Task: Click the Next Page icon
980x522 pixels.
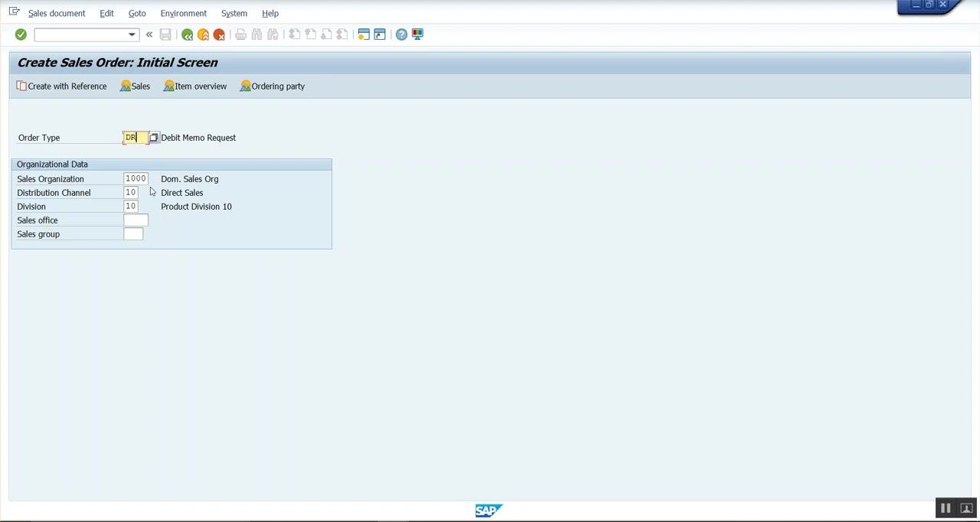Action: click(x=326, y=34)
